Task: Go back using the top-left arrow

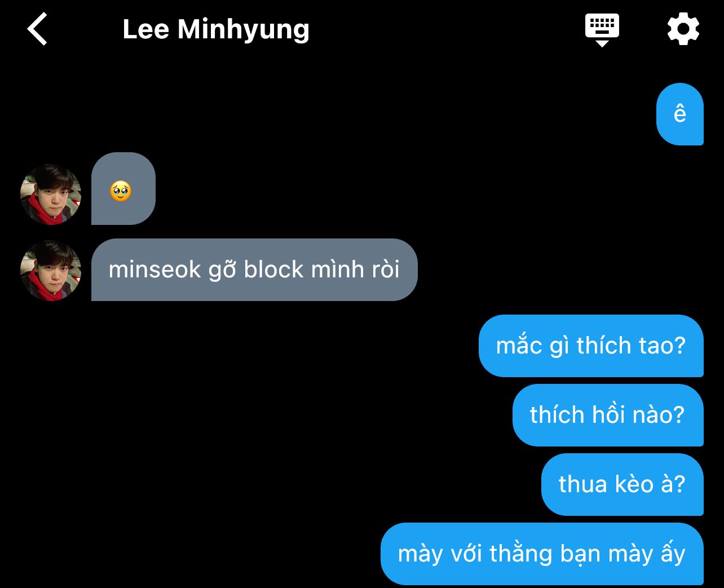Action: pyautogui.click(x=37, y=29)
